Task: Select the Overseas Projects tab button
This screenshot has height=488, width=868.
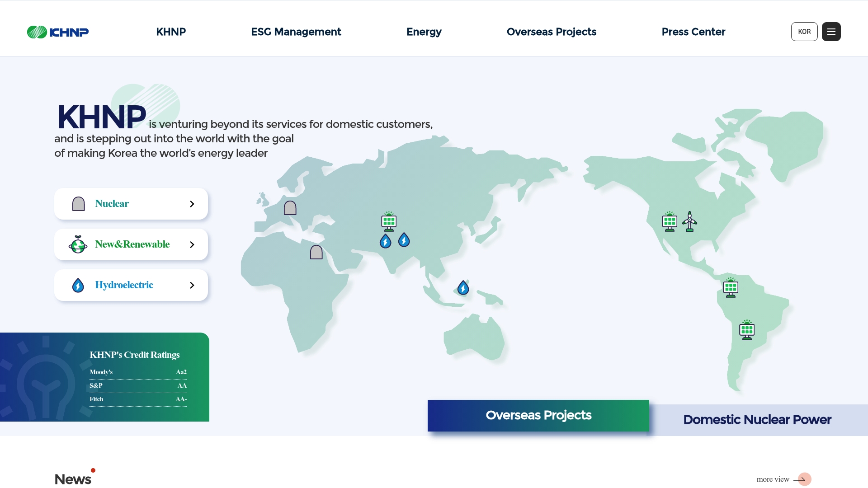Action: [538, 415]
